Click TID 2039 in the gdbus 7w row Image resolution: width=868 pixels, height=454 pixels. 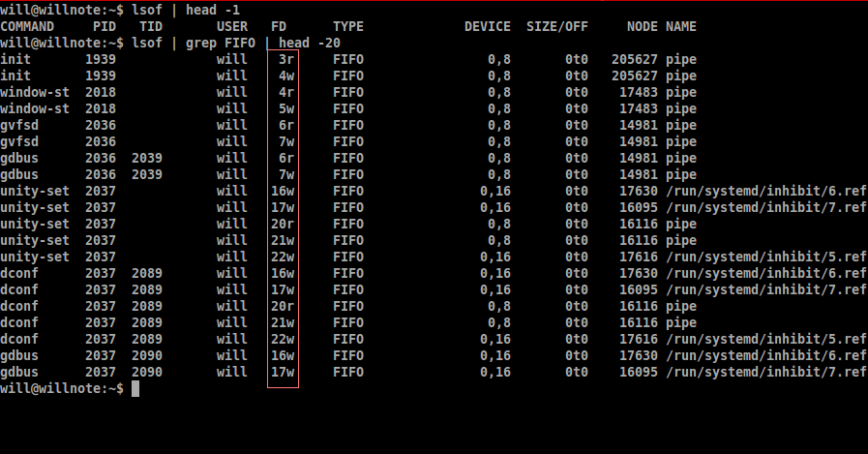pyautogui.click(x=147, y=174)
